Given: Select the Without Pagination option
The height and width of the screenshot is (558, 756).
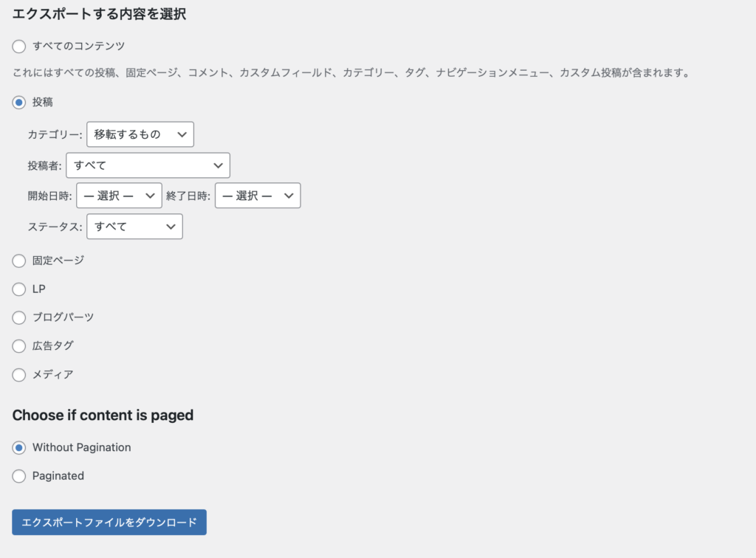Looking at the screenshot, I should 19,448.
